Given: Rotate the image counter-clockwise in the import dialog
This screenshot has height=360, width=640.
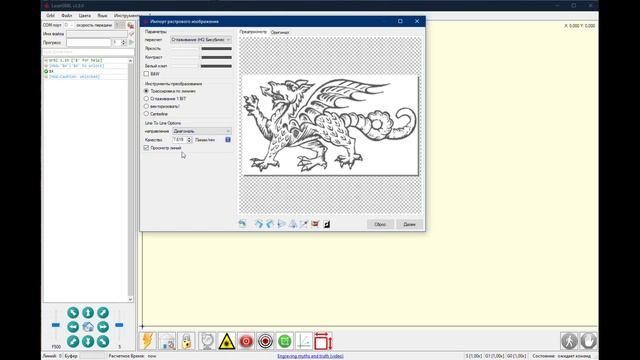Looking at the screenshot, I should click(x=270, y=224).
